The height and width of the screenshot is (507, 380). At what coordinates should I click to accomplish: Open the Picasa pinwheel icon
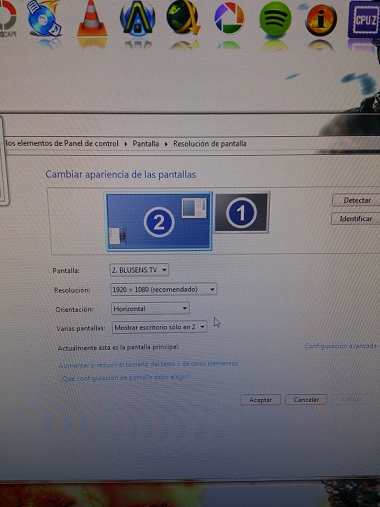point(229,18)
